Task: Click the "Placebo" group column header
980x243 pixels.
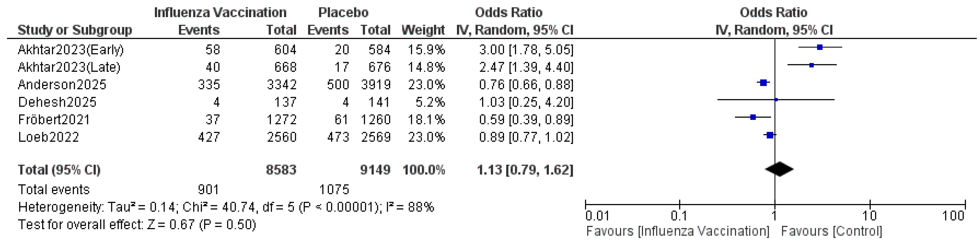Action: tap(343, 12)
